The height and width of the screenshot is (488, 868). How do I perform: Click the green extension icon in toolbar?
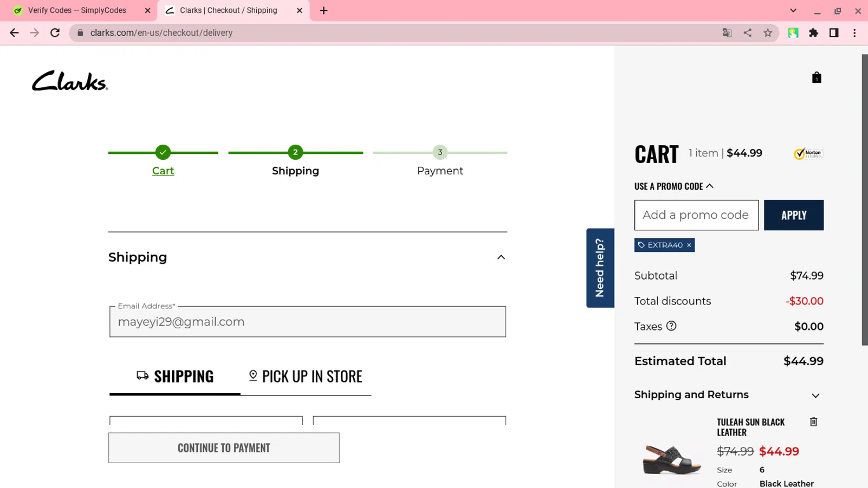tap(793, 33)
